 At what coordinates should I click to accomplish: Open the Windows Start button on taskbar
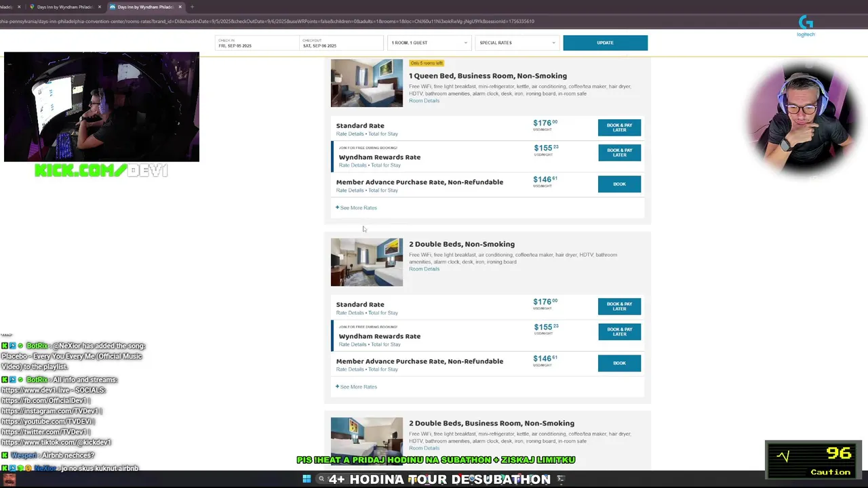pos(307,479)
